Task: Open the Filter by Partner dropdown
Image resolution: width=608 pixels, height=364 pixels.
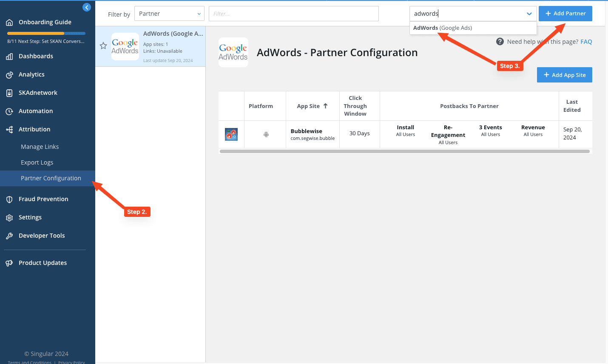Action: pyautogui.click(x=169, y=14)
